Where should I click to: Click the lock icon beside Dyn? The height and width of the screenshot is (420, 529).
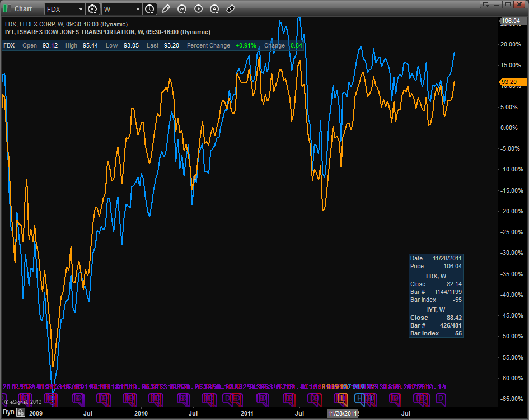pyautogui.click(x=20, y=413)
